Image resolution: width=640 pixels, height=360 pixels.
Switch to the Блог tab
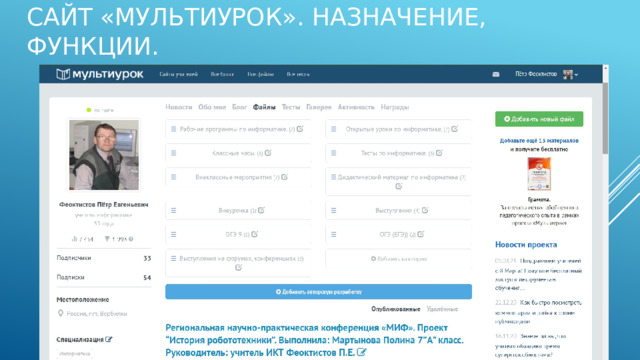pyautogui.click(x=240, y=107)
